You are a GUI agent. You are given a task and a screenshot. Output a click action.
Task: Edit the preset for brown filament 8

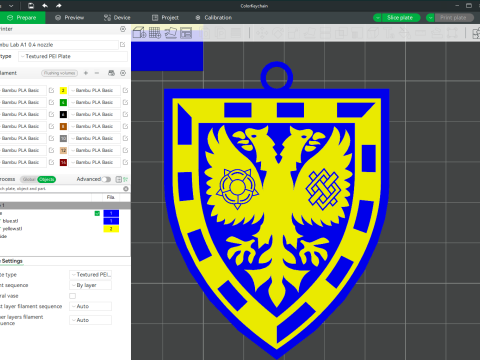pyautogui.click(x=125, y=126)
